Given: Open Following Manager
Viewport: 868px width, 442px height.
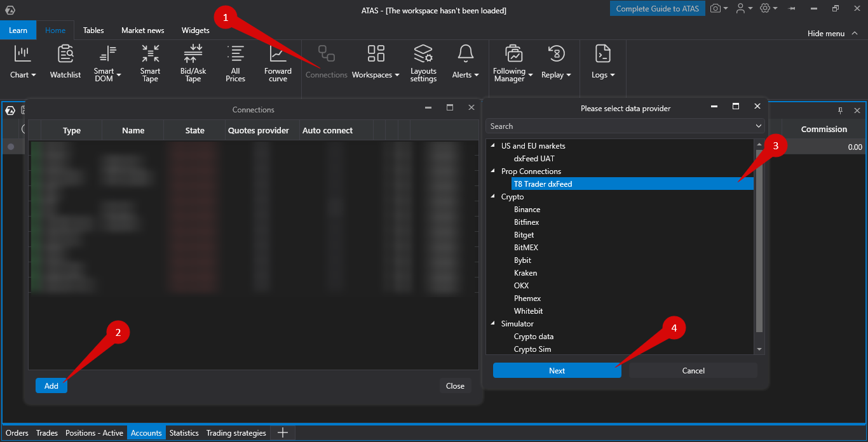Looking at the screenshot, I should pyautogui.click(x=513, y=64).
